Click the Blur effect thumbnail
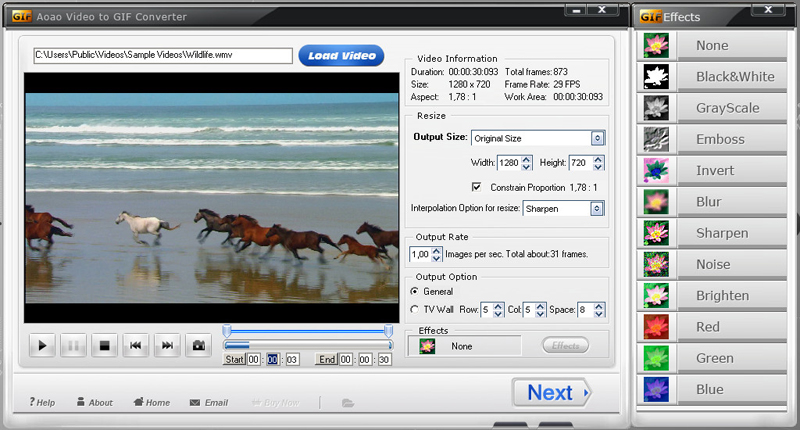The image size is (800, 430). coord(656,201)
